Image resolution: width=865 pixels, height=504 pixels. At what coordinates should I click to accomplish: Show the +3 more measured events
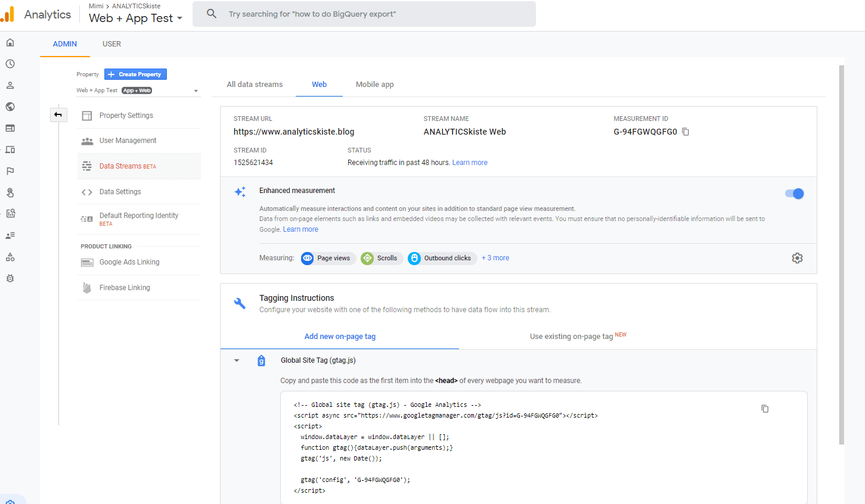[495, 258]
